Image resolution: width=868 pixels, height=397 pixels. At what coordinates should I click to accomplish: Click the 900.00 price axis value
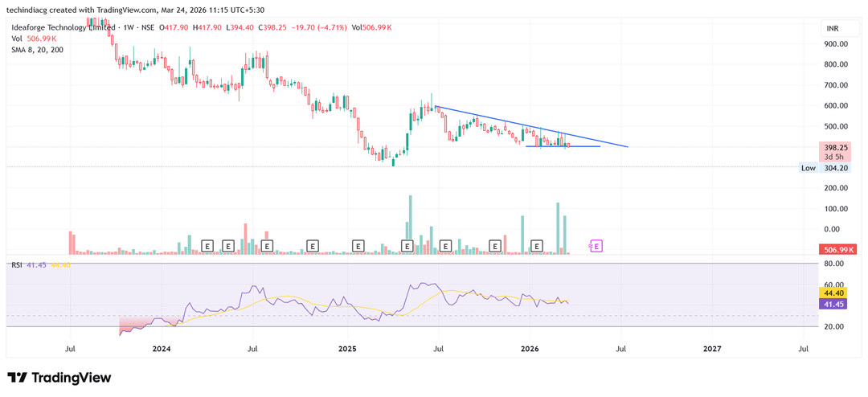pyautogui.click(x=837, y=43)
